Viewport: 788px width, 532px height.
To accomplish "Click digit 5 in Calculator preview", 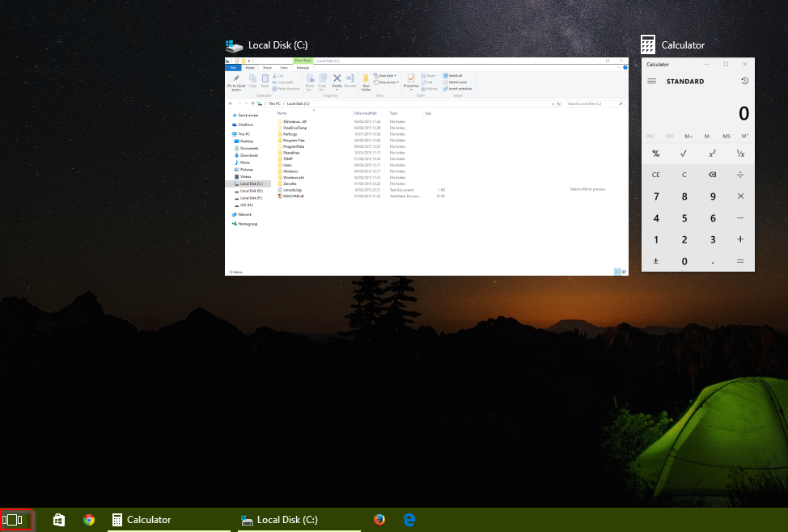I will pyautogui.click(x=684, y=218).
